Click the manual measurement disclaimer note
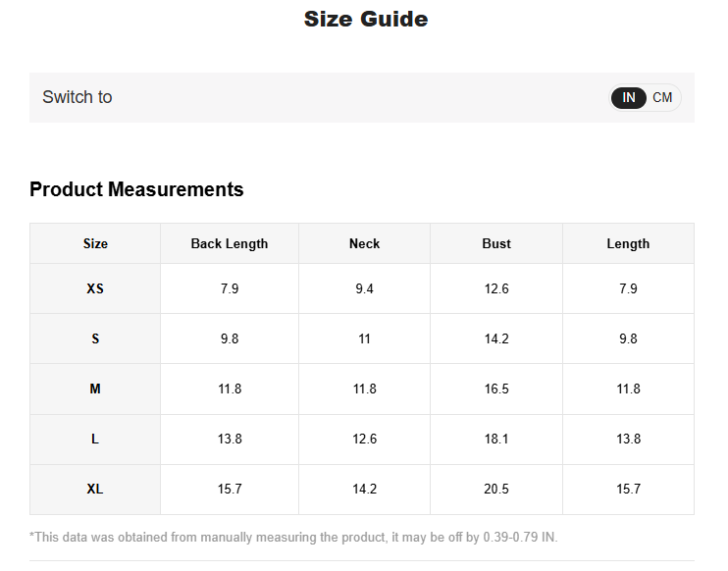Screen dimensions: 728x571 (293, 537)
